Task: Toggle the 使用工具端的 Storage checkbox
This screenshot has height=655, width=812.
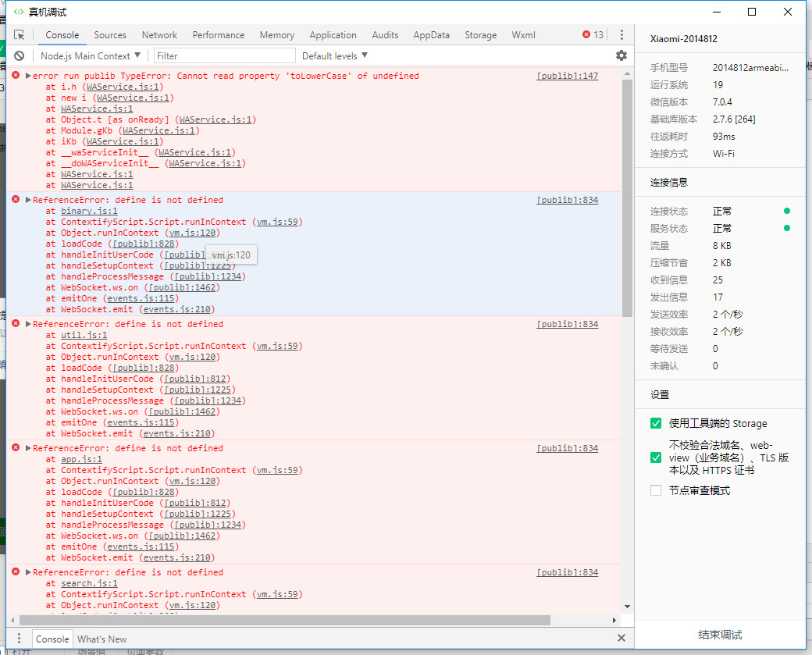Action: tap(656, 423)
